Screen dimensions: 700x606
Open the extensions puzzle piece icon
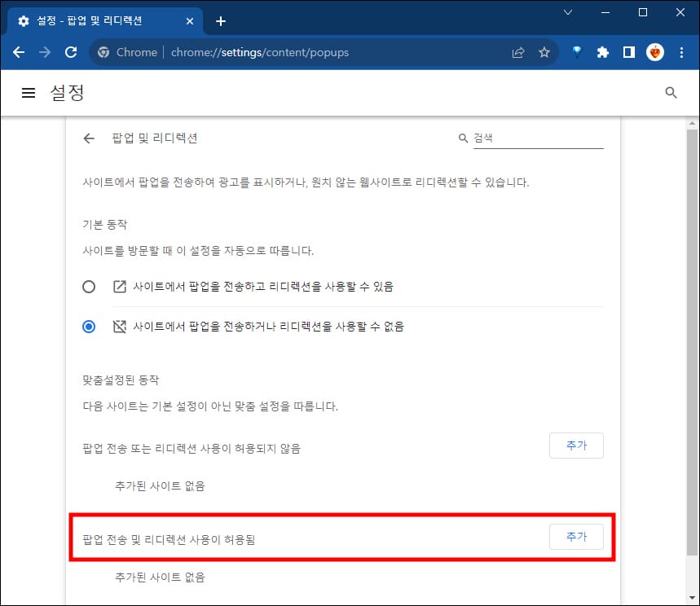tap(602, 51)
